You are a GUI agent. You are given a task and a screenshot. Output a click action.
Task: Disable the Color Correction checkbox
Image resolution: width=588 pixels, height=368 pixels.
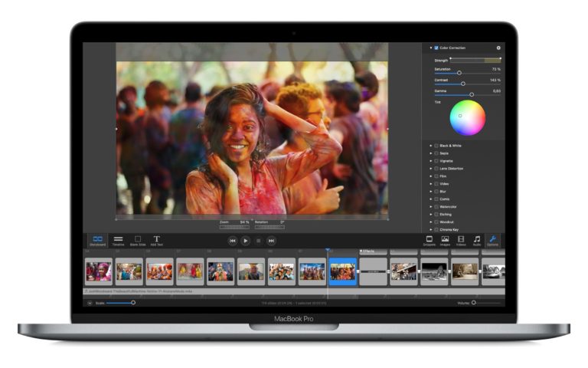(x=436, y=48)
